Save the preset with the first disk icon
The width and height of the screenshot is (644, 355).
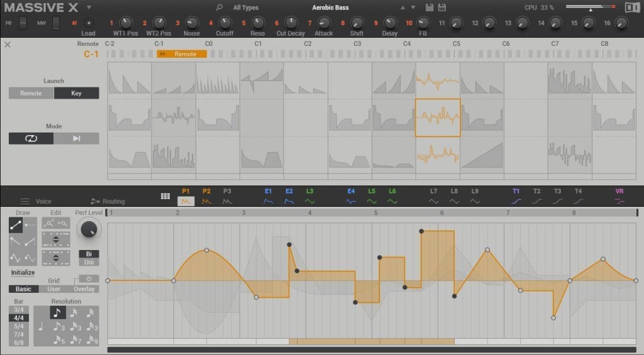click(x=429, y=8)
